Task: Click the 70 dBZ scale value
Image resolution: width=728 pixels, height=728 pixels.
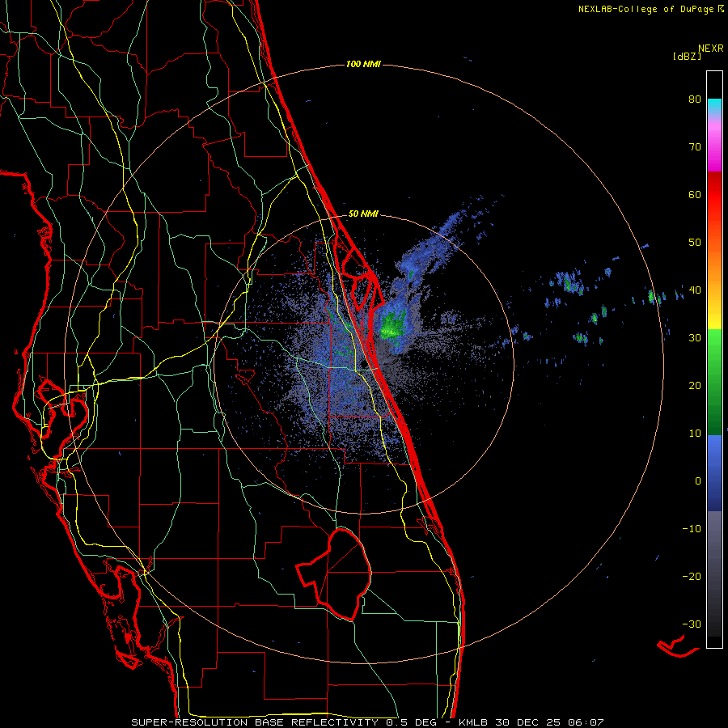Action: (695, 146)
